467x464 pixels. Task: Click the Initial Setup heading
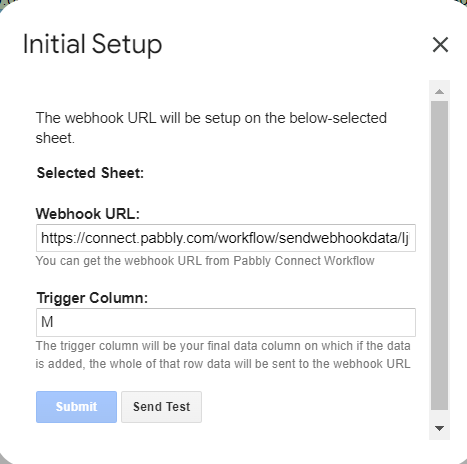[92, 44]
